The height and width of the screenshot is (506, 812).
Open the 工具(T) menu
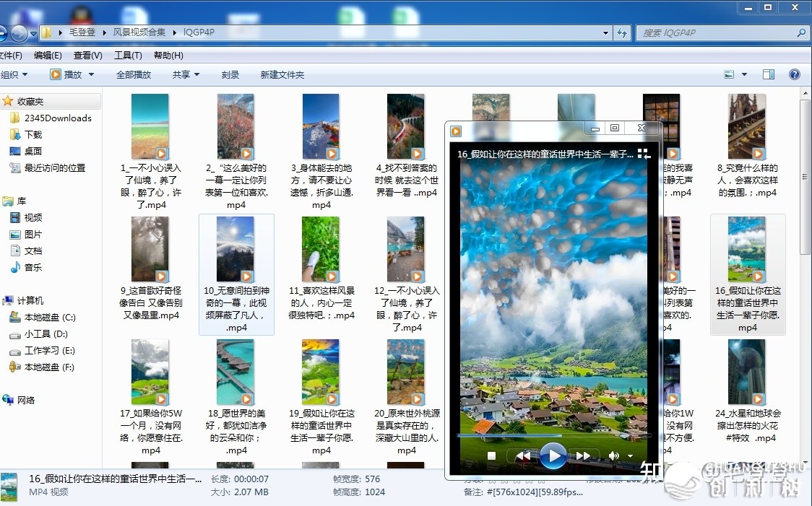coord(128,56)
